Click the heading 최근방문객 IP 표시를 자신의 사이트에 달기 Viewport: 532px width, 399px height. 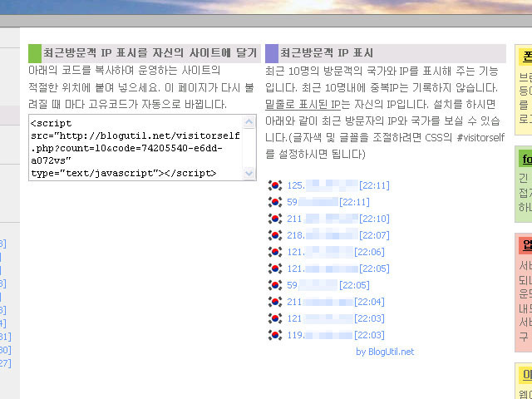click(x=150, y=53)
